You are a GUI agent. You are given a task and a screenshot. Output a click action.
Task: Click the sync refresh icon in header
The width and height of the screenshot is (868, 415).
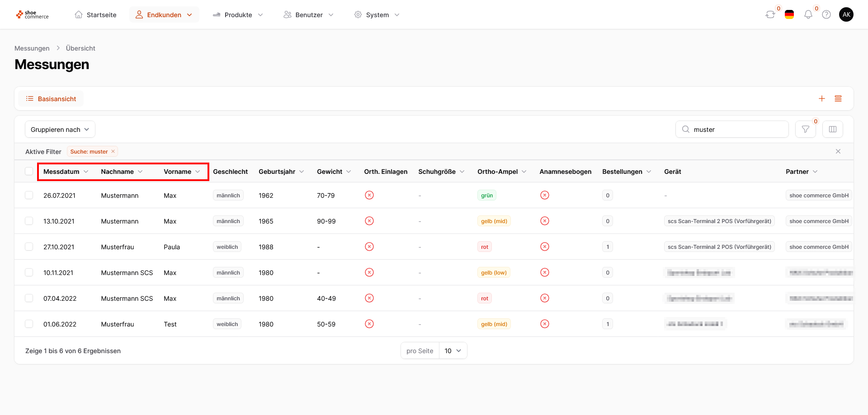pyautogui.click(x=770, y=14)
